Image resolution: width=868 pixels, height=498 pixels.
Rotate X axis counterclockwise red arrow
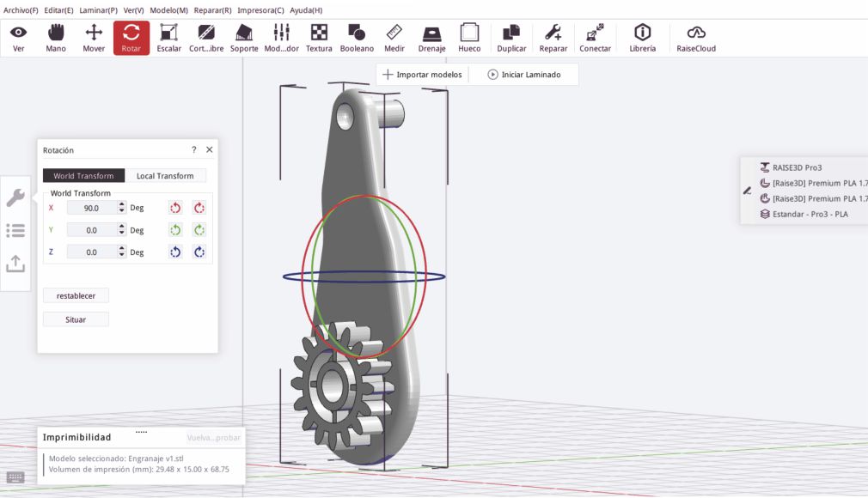click(175, 208)
